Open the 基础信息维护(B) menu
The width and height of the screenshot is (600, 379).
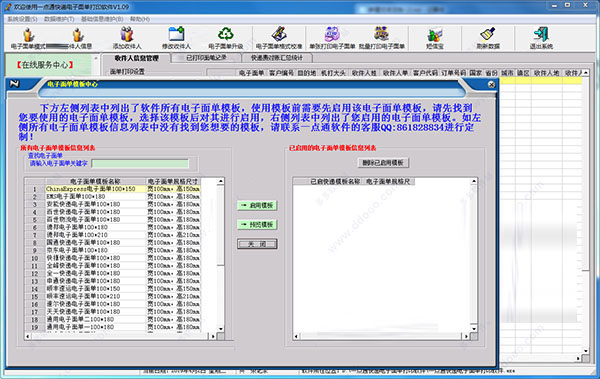(x=102, y=19)
